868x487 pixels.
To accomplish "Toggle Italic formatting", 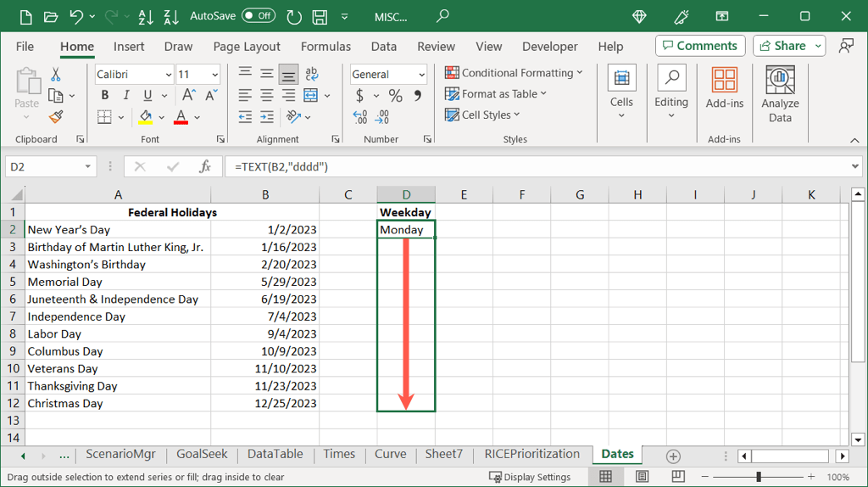I will click(x=126, y=96).
